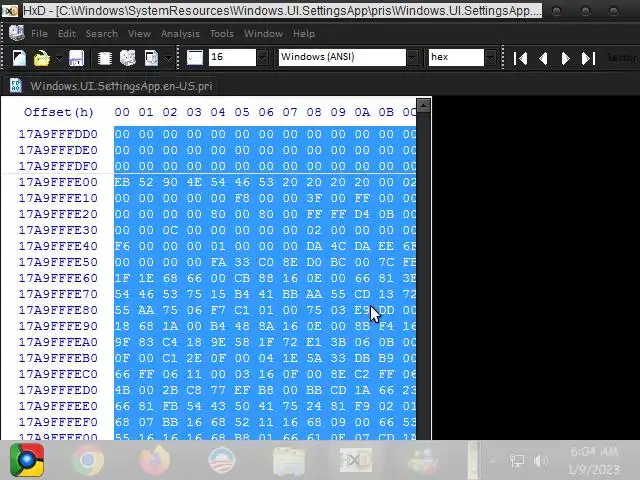Save the file with floppy icon

[x=76, y=58]
